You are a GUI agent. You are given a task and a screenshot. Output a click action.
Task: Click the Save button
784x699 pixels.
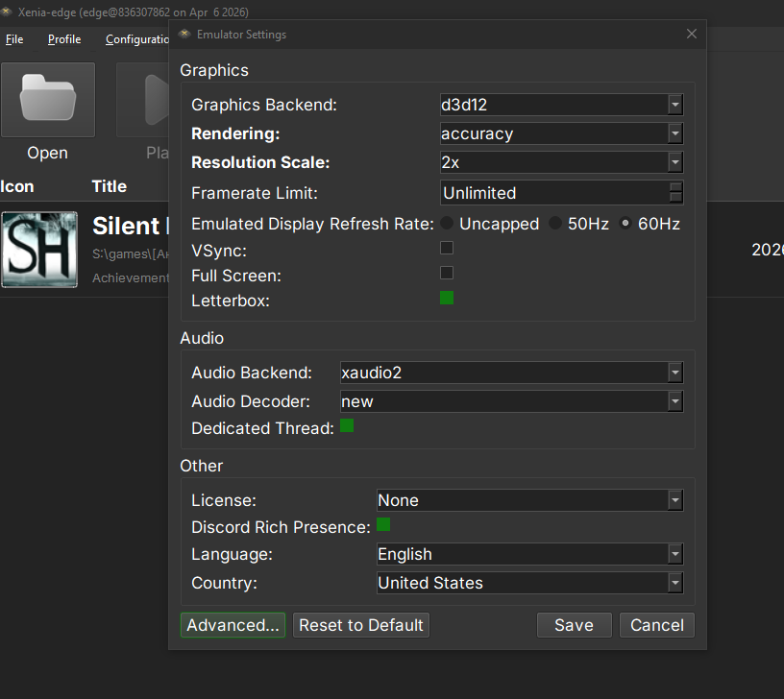pos(574,625)
